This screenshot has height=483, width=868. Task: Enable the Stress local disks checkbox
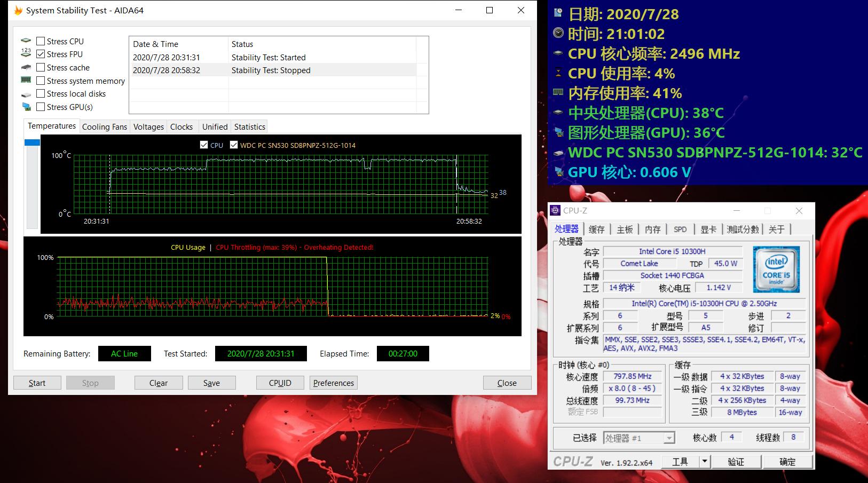coord(41,93)
